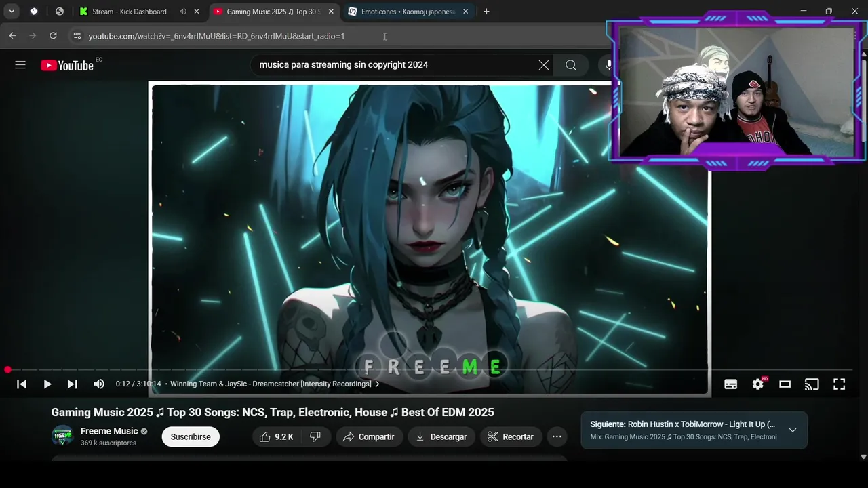Toggle subtitles/closed captions
The image size is (868, 488).
(730, 384)
